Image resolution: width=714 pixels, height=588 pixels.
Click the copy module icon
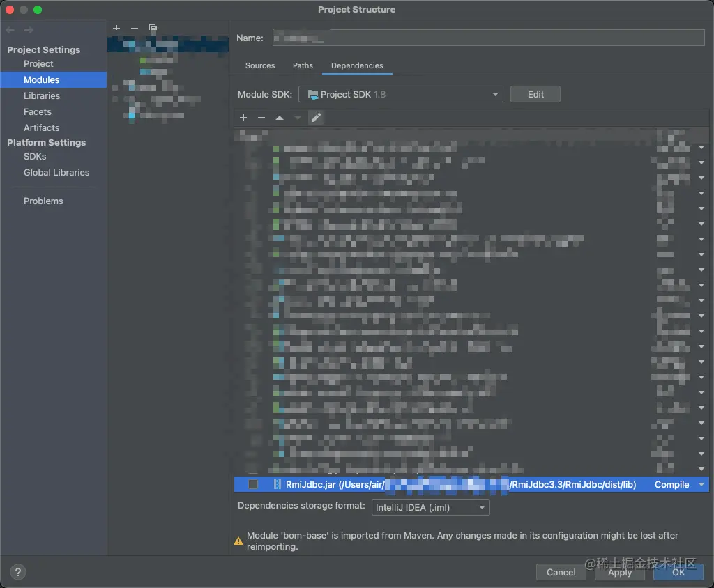coord(153,28)
